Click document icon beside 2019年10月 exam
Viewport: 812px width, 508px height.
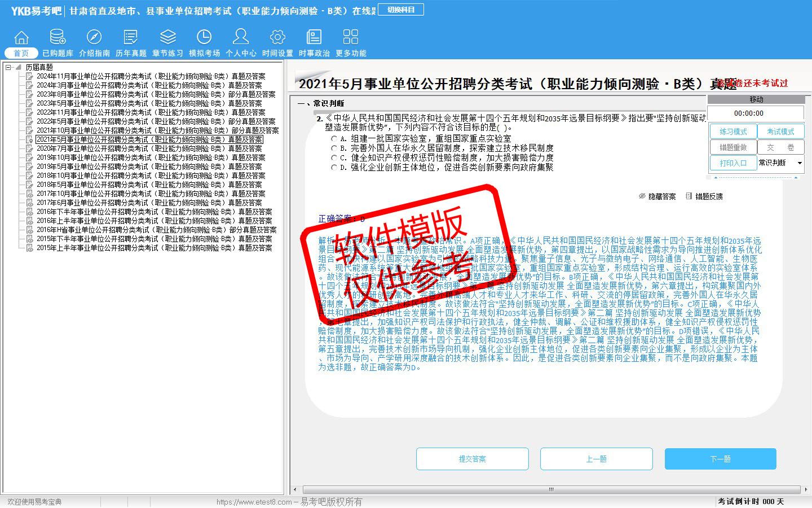pos(30,157)
